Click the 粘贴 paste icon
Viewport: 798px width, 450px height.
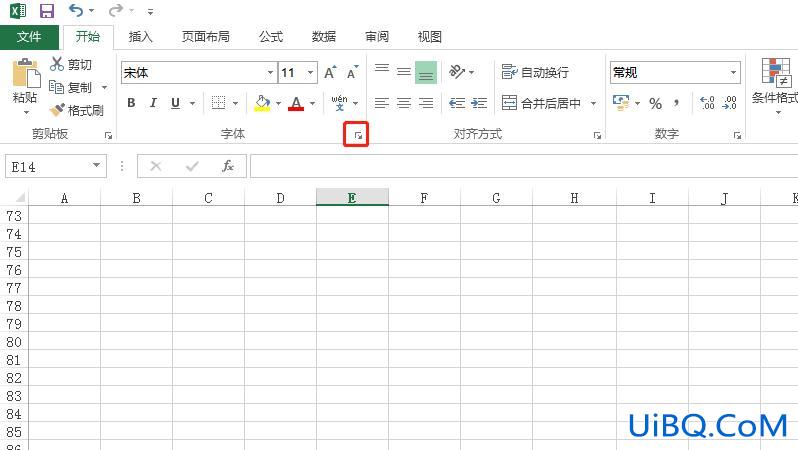click(x=26, y=73)
